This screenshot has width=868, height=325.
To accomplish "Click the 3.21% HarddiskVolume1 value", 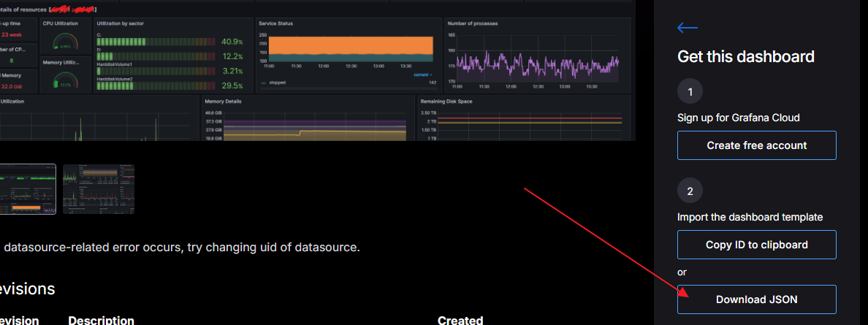I will pyautogui.click(x=232, y=71).
